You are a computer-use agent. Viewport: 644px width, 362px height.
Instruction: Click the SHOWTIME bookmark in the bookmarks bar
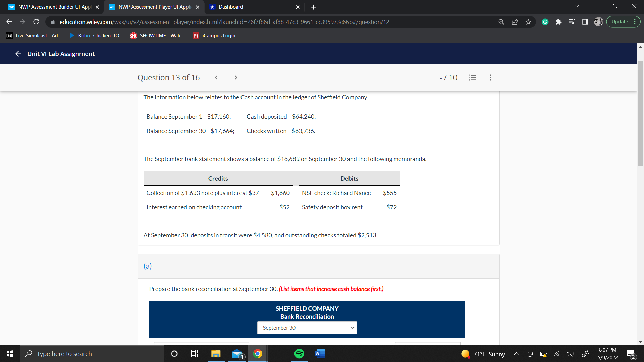click(x=158, y=35)
